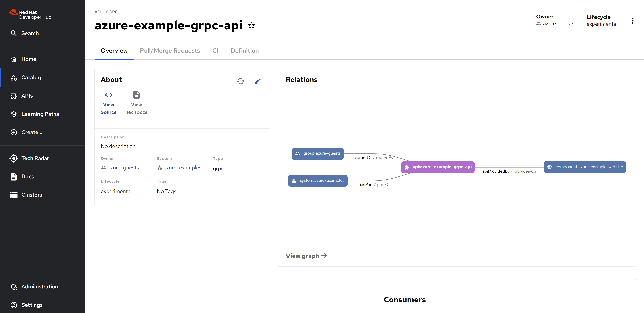Click the View TechDocs document icon
Image resolution: width=644 pixels, height=313 pixels.
pyautogui.click(x=136, y=95)
